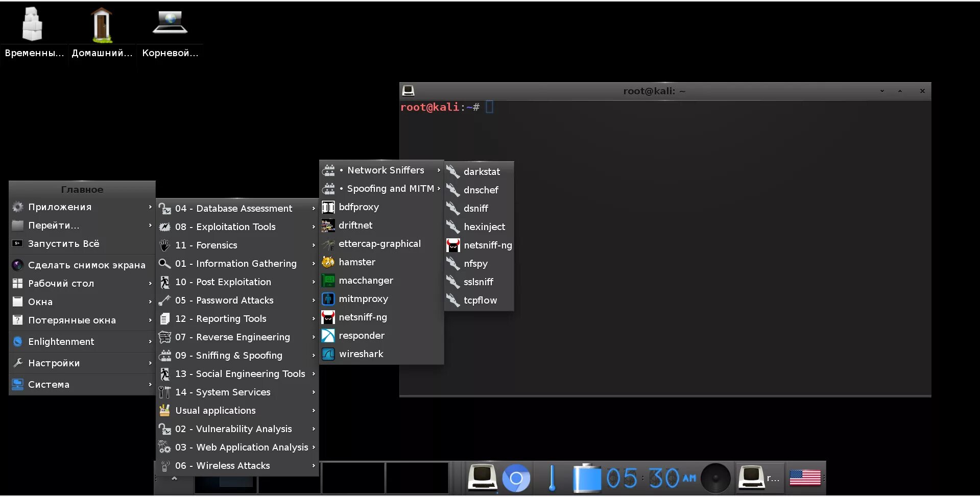
Task: Start ettercap-graphical from the menu
Action: 381,244
